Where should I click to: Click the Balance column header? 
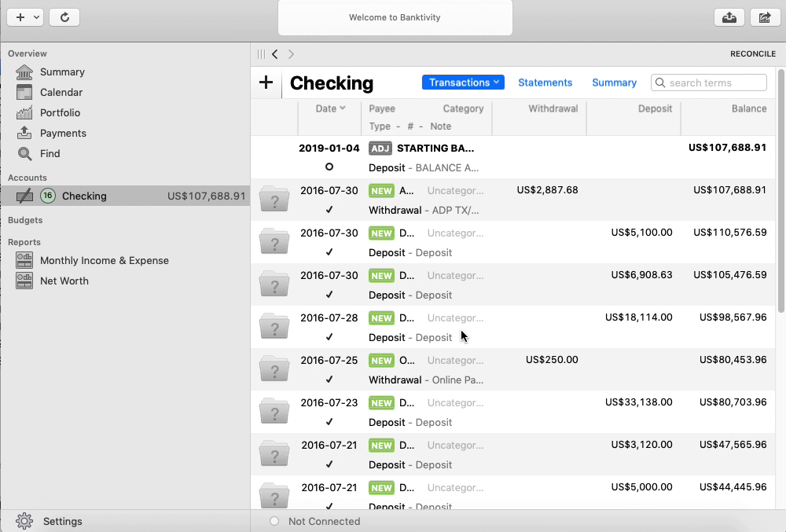click(749, 108)
